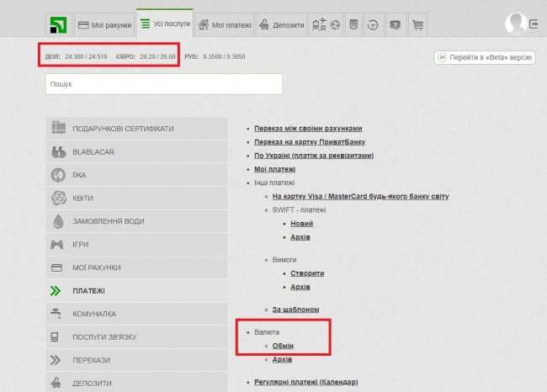
Task: Open the Обмін currency exchange link
Action: coord(283,346)
